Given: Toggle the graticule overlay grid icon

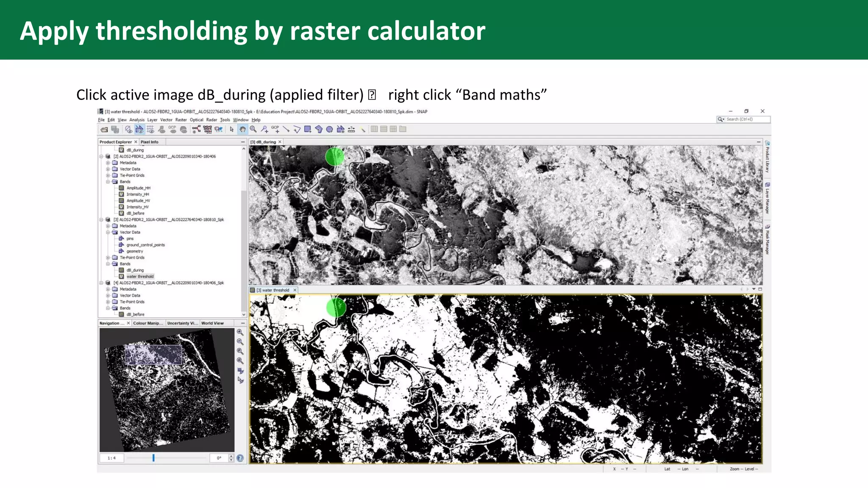Looking at the screenshot, I should [150, 130].
